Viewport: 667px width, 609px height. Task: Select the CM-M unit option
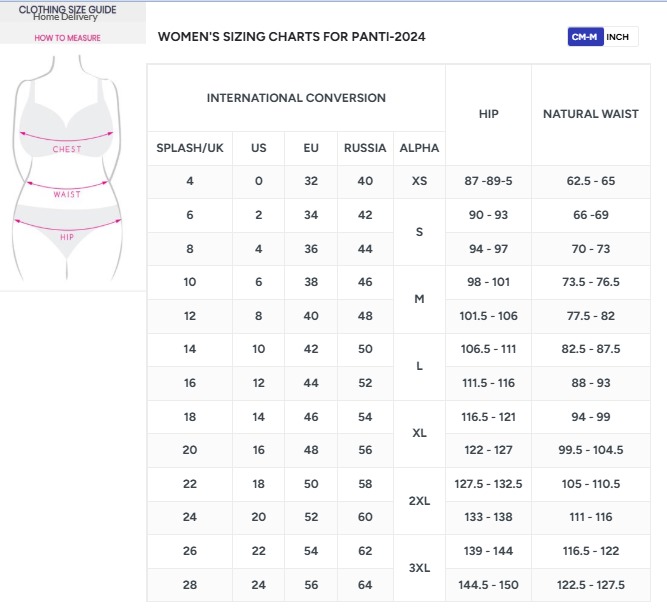584,37
